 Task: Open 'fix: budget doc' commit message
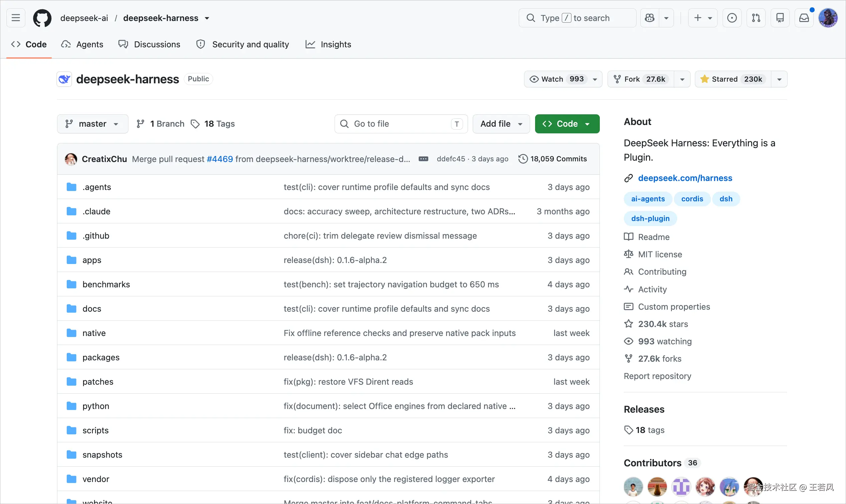point(313,430)
